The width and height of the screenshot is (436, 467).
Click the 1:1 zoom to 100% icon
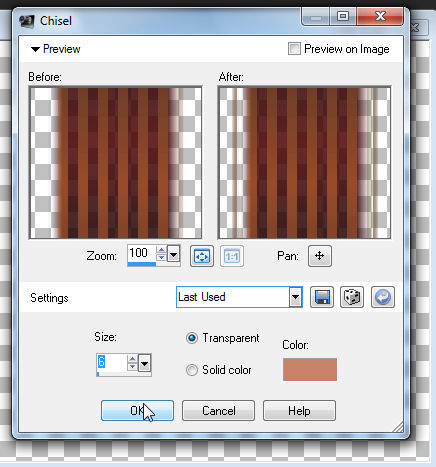(x=232, y=256)
